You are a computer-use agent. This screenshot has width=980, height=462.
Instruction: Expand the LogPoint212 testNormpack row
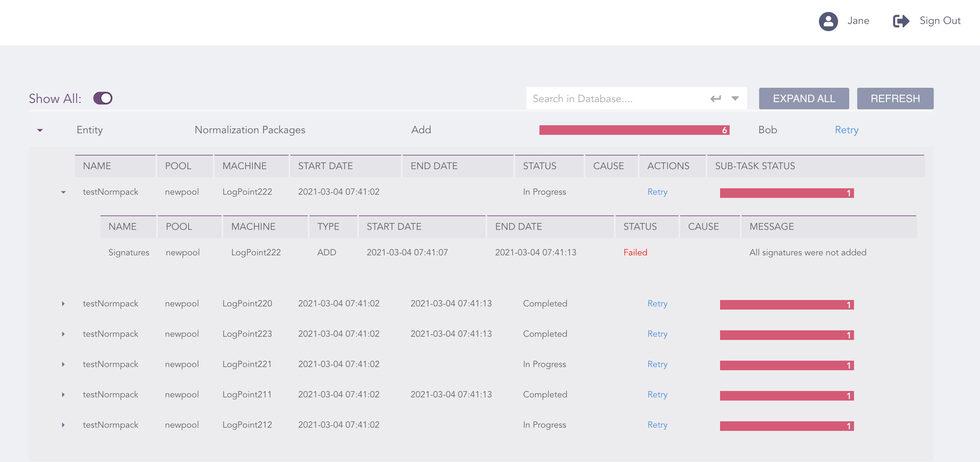coord(63,425)
